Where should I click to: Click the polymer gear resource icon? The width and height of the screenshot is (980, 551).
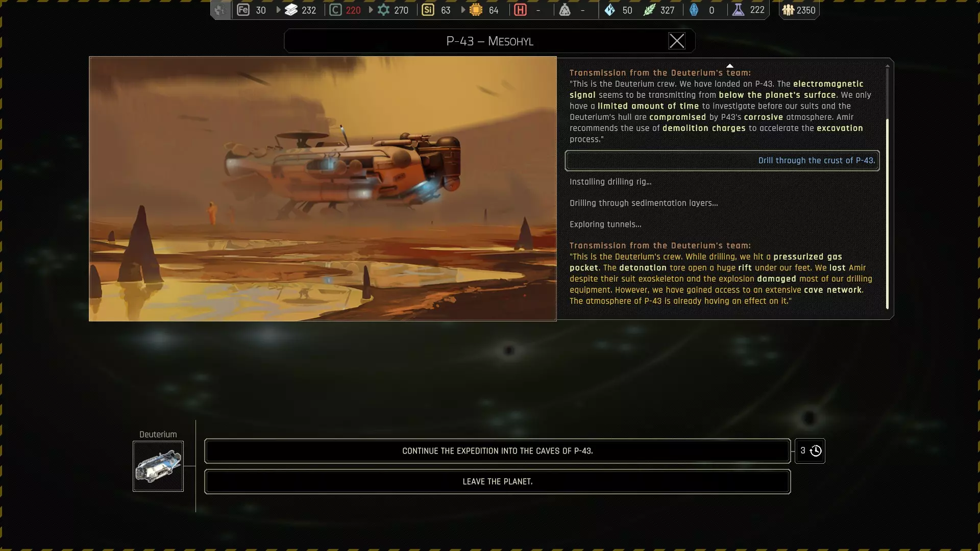coord(383,10)
